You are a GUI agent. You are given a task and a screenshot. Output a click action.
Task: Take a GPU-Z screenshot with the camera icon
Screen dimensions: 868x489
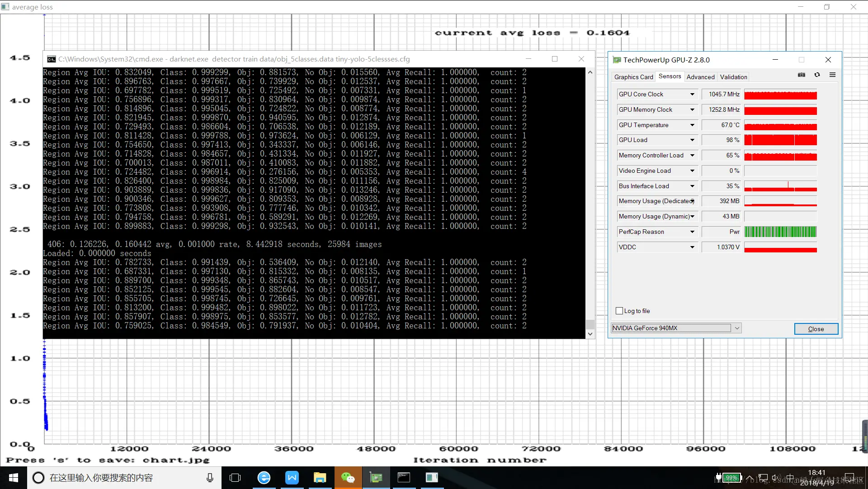[x=802, y=75]
